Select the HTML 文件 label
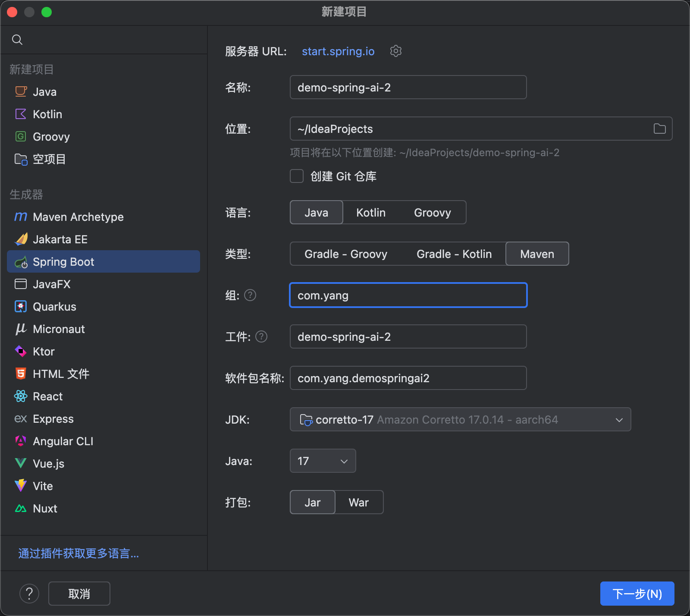Image resolution: width=690 pixels, height=616 pixels. [x=61, y=374]
